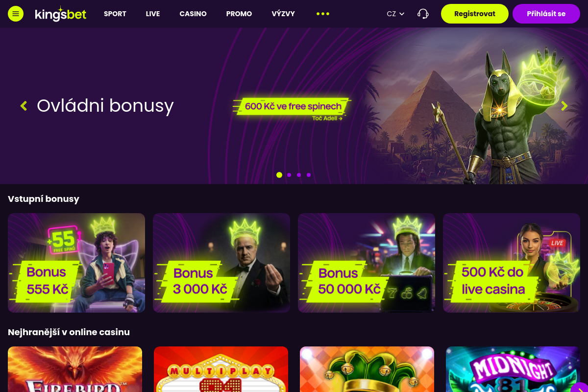Image resolution: width=588 pixels, height=392 pixels.
Task: Show more navigation via three dots
Action: click(x=323, y=14)
